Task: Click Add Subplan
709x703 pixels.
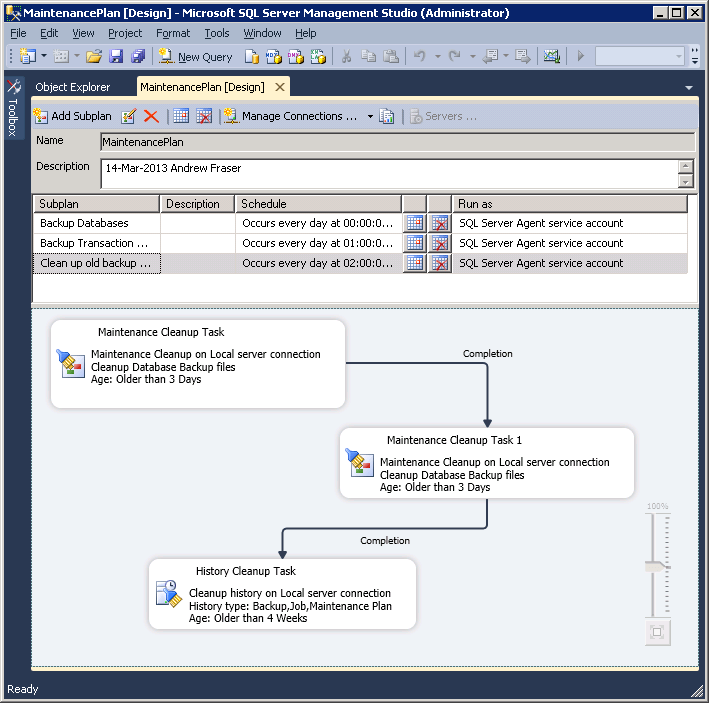Action: [x=72, y=116]
